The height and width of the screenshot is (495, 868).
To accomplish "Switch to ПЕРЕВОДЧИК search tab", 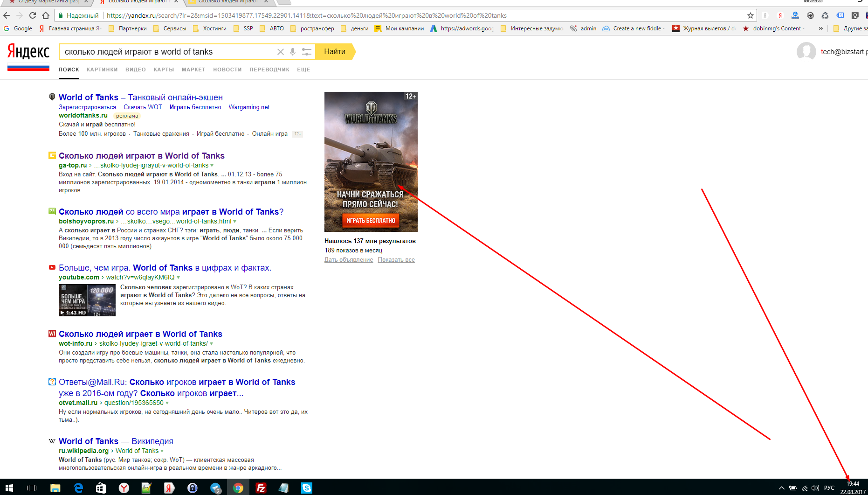I will tap(269, 70).
